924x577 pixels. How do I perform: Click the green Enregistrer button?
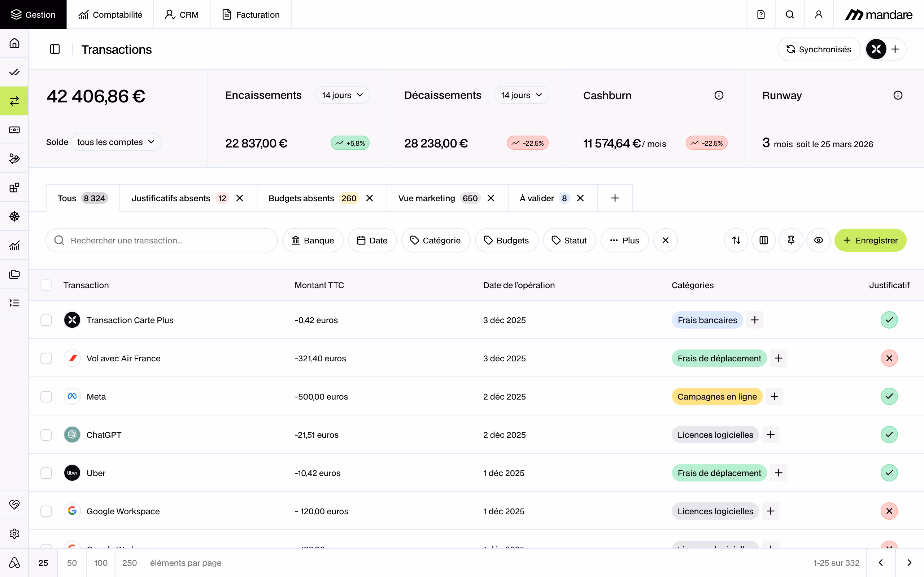(x=870, y=240)
